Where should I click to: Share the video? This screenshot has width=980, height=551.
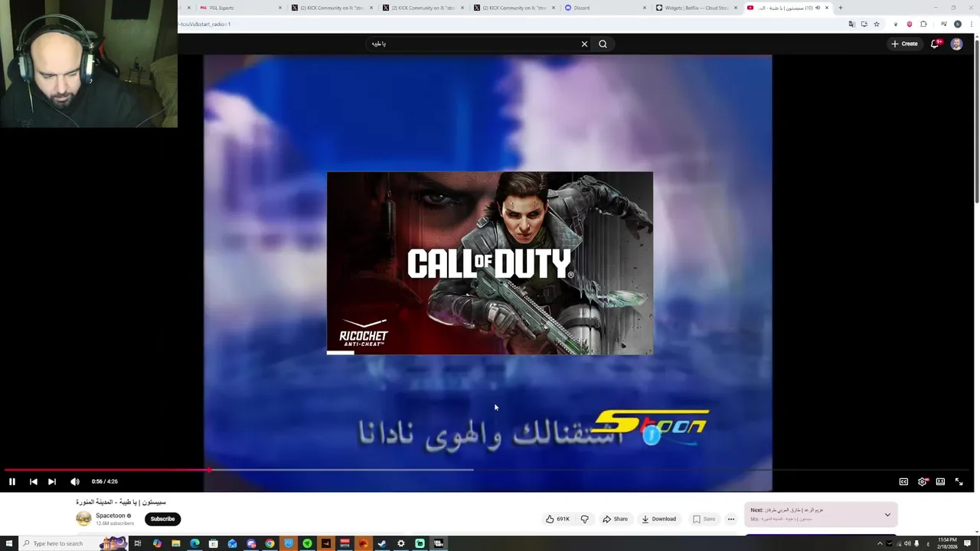coord(615,519)
